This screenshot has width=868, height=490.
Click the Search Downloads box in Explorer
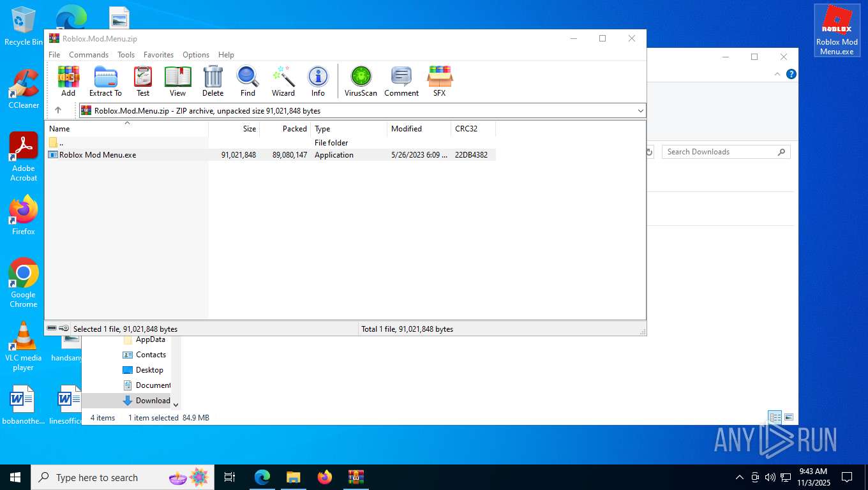726,152
